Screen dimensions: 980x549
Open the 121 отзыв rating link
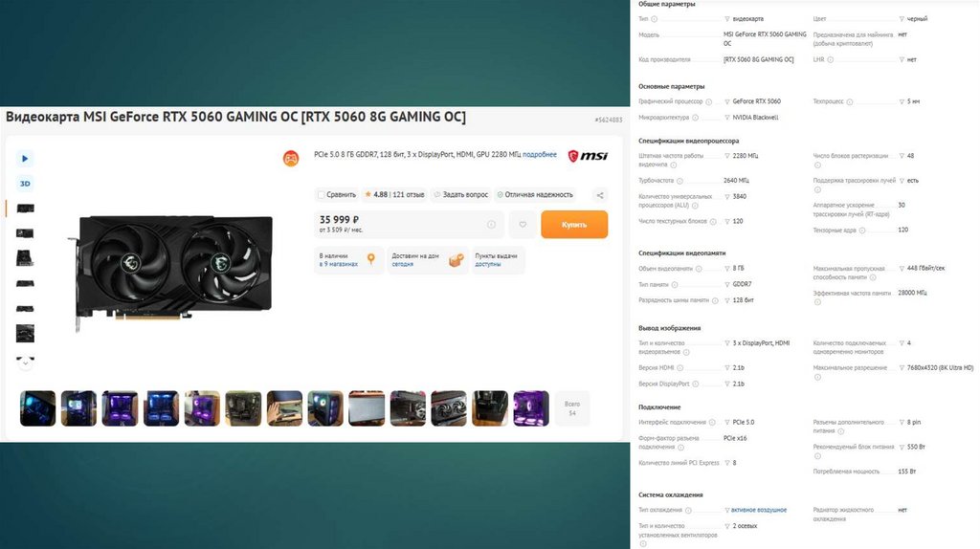pyautogui.click(x=408, y=195)
